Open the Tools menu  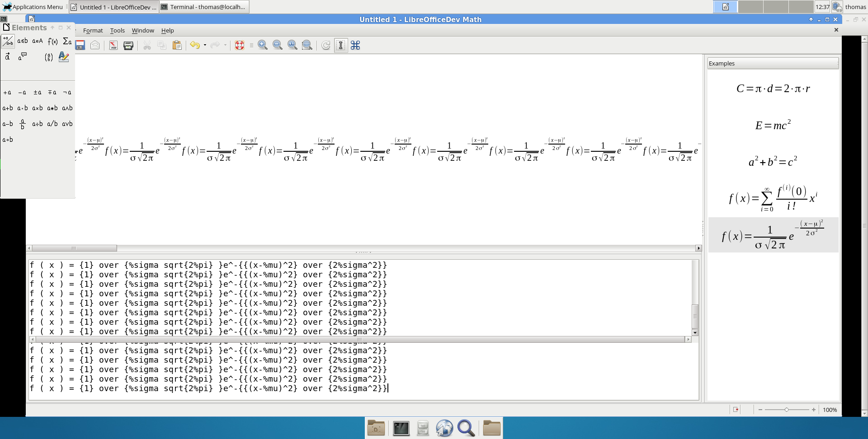[117, 30]
